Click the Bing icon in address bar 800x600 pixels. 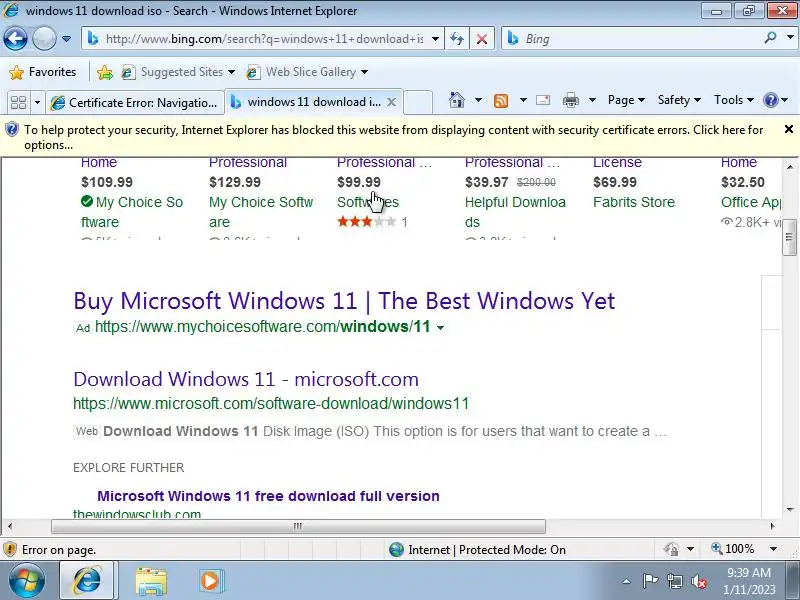coord(93,38)
